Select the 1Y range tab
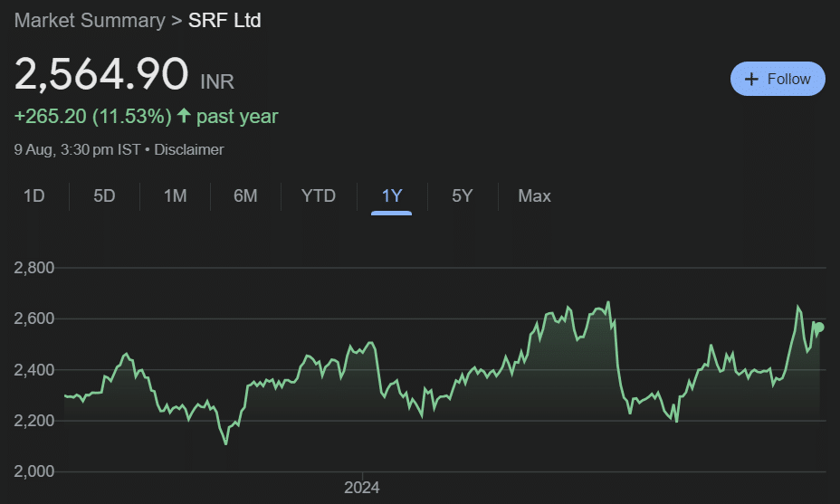The height and width of the screenshot is (504, 840). pos(392,196)
